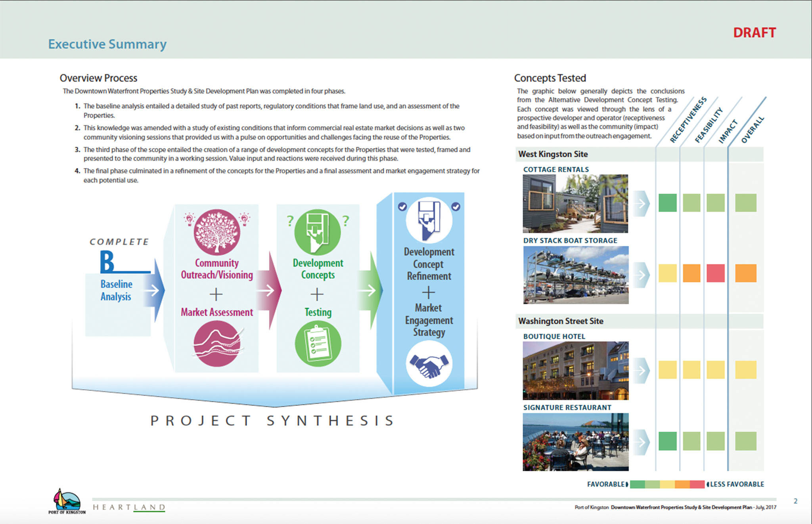Click the PROJECT SYNTHESIS caption
This screenshot has height=524, width=812.
273,421
